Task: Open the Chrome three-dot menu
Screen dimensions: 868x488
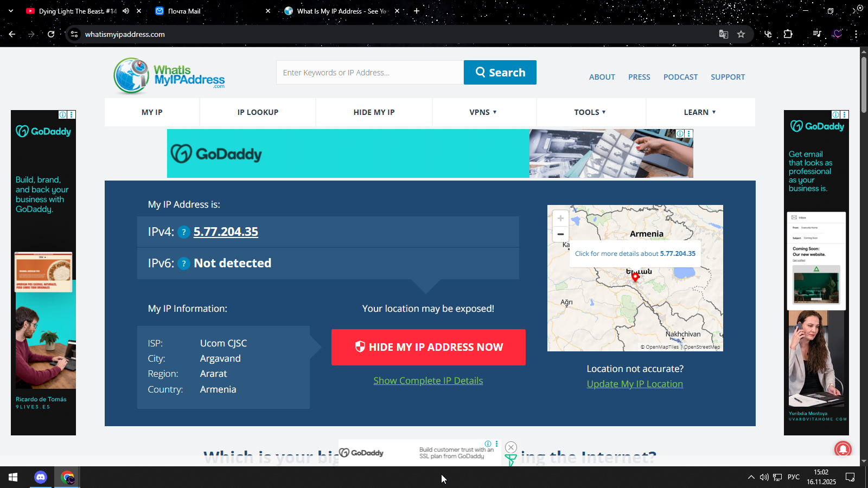Action: [856, 34]
